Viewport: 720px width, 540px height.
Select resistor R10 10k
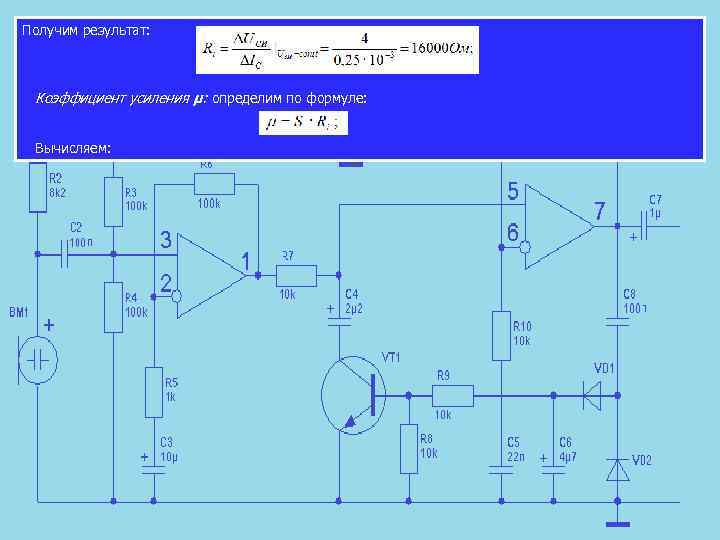click(501, 336)
